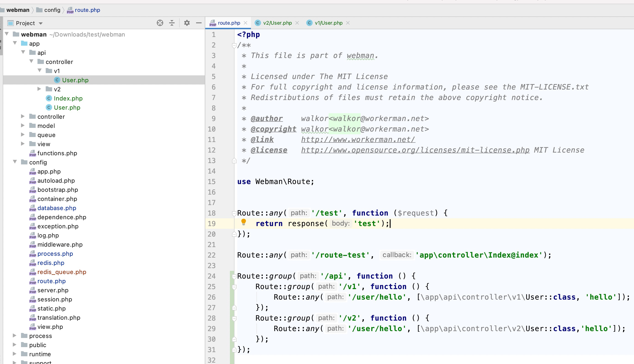Open Project panel settings gear
This screenshot has width=634, height=364.
click(x=187, y=23)
